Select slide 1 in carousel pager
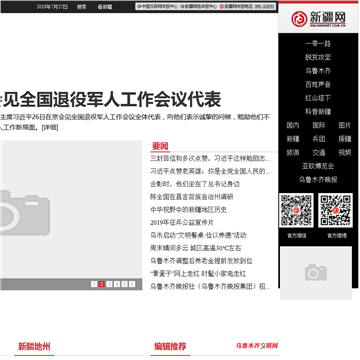The height and width of the screenshot is (360, 360). tap(94, 284)
